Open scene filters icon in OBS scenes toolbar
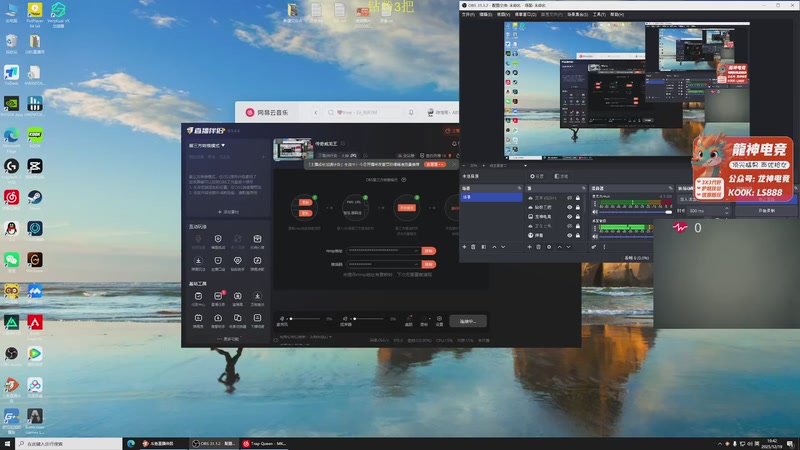This screenshot has height=450, width=800. click(x=484, y=247)
